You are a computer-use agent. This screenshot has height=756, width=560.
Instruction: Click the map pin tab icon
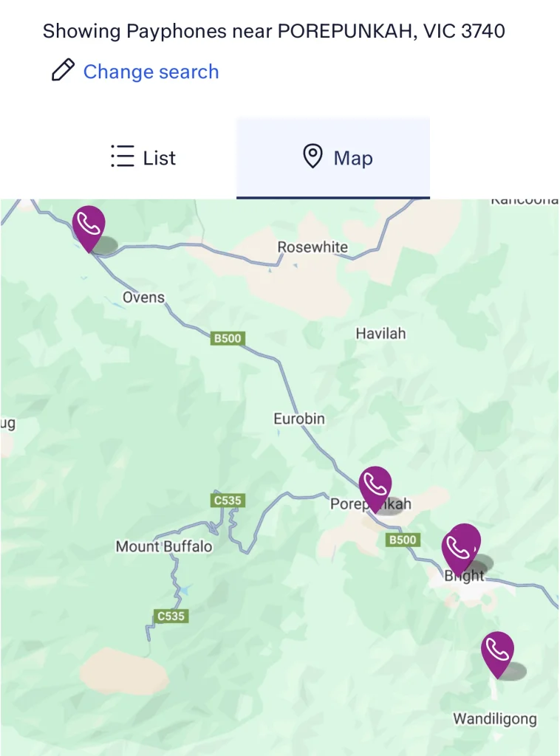click(x=313, y=157)
